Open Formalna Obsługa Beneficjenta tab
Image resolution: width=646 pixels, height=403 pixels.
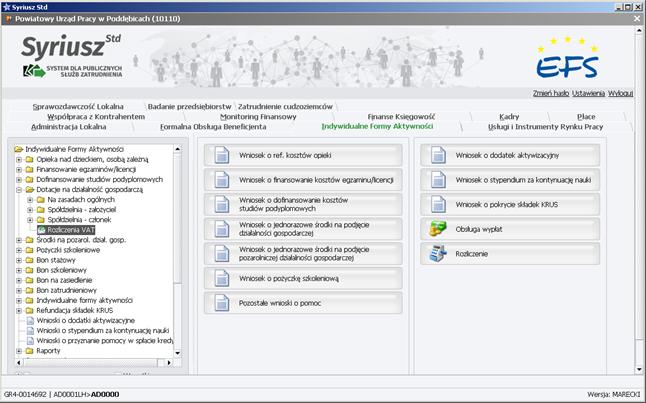coord(213,127)
